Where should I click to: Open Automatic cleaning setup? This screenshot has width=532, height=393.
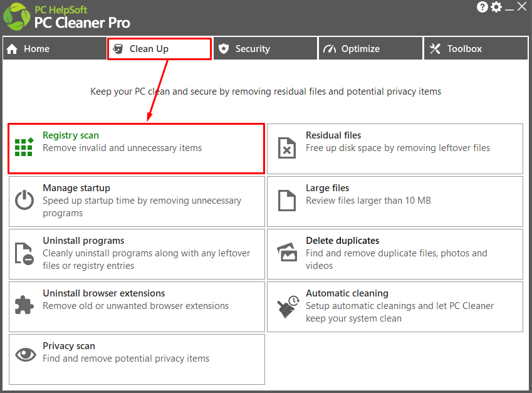point(395,307)
